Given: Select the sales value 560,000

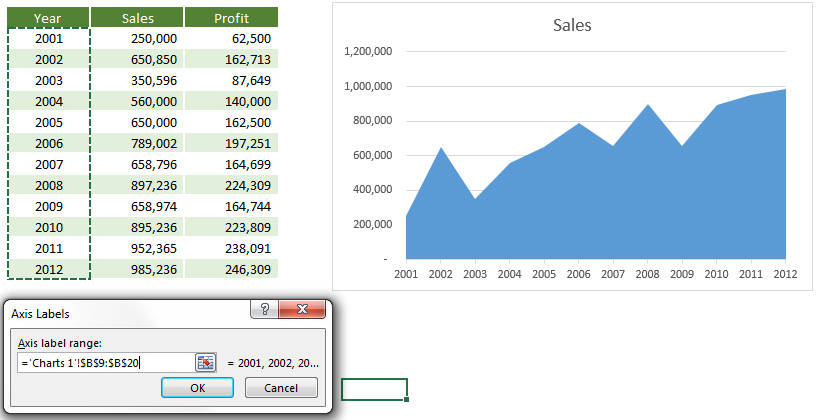Looking at the screenshot, I should (x=137, y=101).
